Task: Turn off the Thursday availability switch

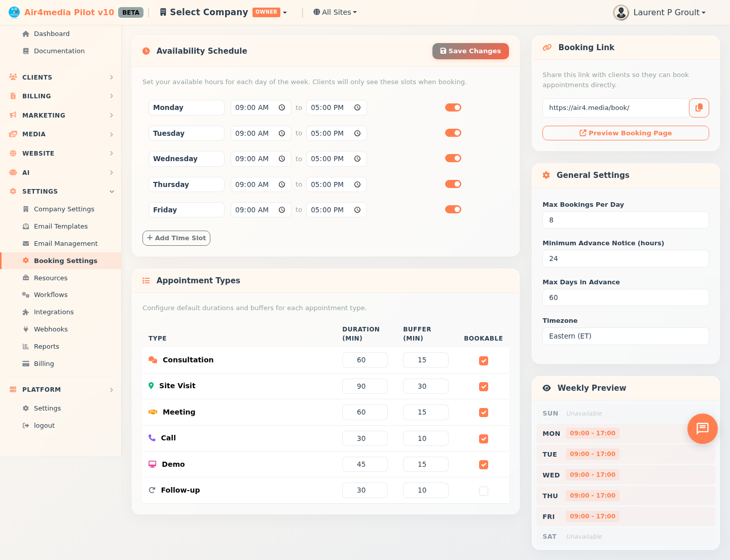Action: [x=453, y=184]
